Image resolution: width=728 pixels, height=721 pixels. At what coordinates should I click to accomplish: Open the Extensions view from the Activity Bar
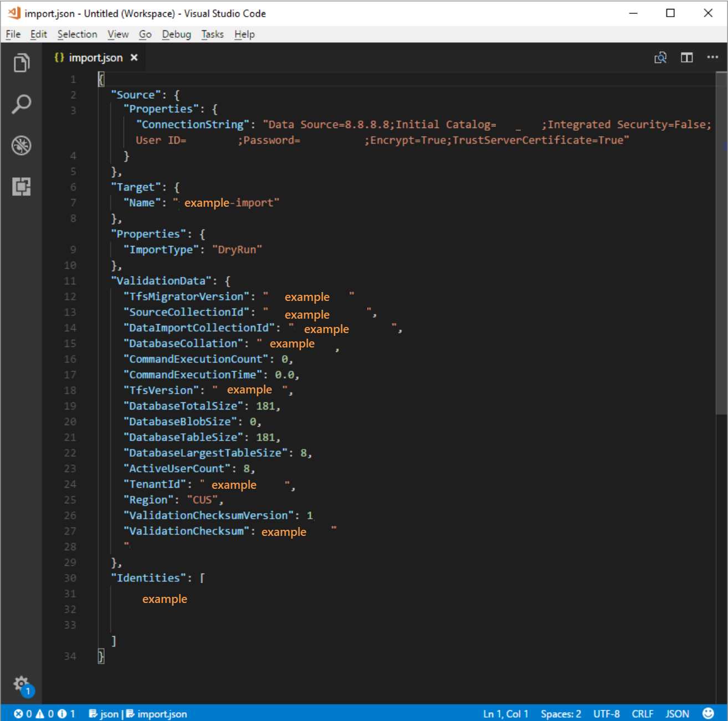click(22, 187)
